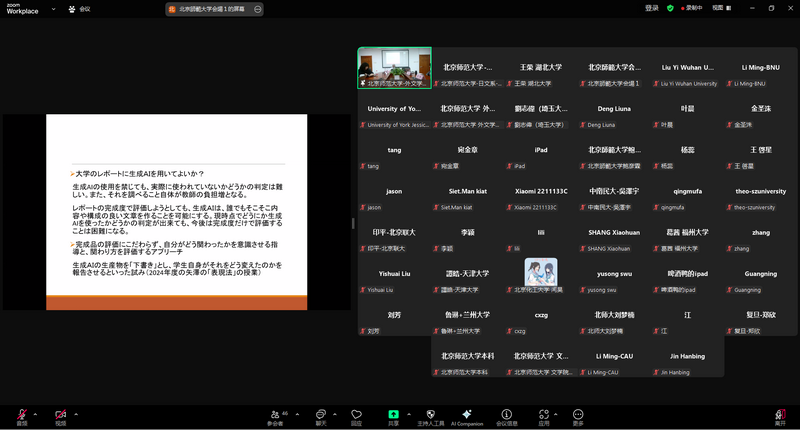Open the Apps menu

point(543,414)
